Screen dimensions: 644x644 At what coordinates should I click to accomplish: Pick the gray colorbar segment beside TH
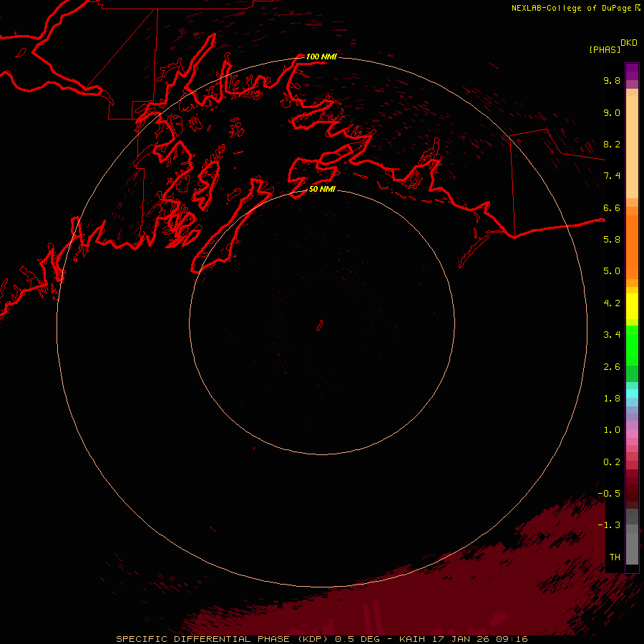(x=632, y=549)
